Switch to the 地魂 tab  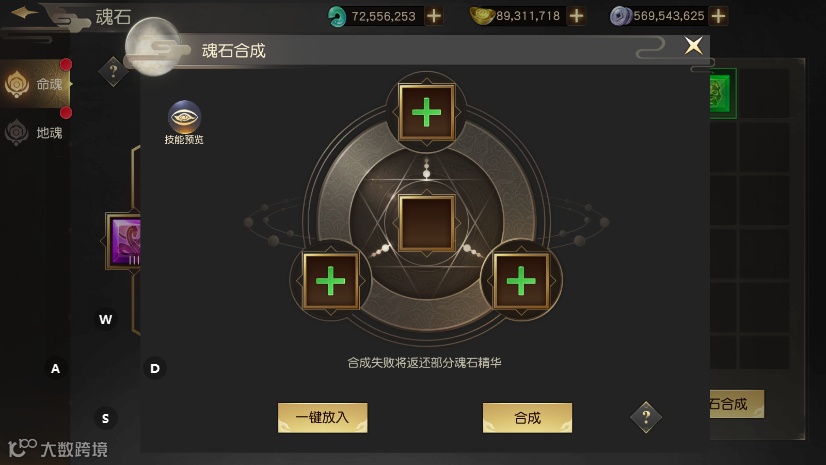tap(35, 132)
